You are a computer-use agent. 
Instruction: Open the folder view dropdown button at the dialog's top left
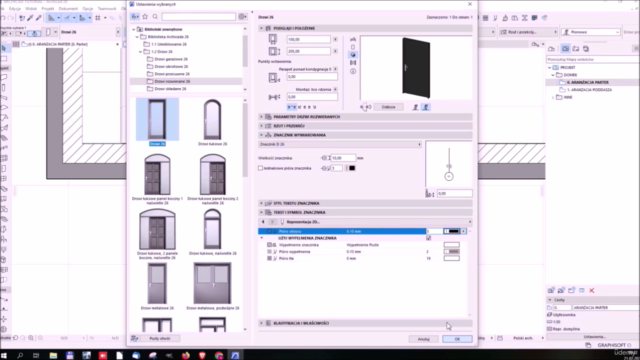click(135, 17)
